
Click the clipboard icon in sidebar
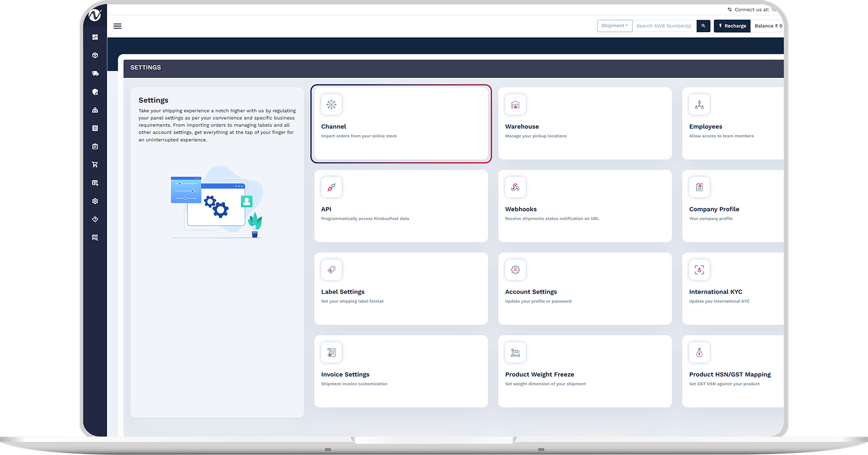95,146
